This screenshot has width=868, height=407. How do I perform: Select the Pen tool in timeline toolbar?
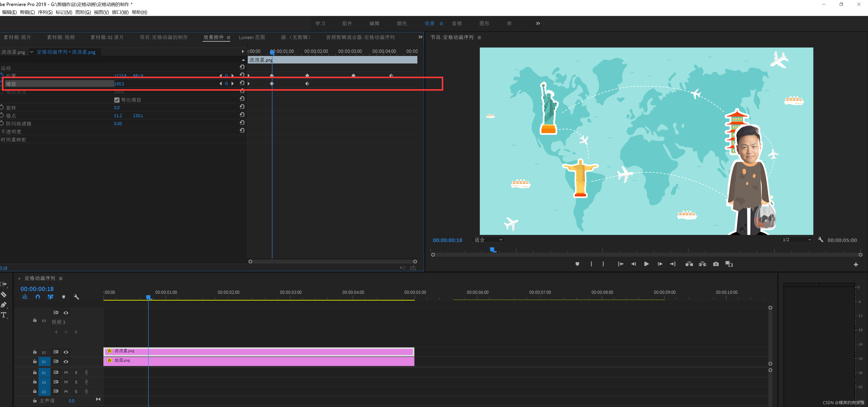coord(4,305)
